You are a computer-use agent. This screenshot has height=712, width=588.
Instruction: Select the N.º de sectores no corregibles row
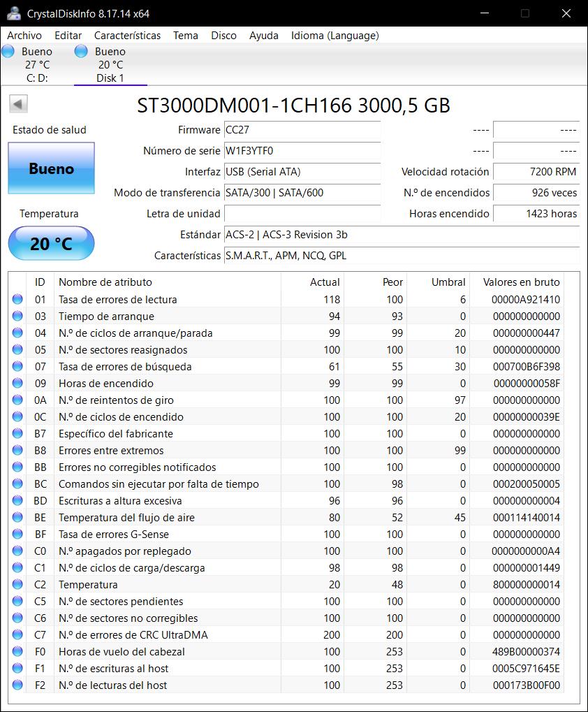(x=286, y=618)
